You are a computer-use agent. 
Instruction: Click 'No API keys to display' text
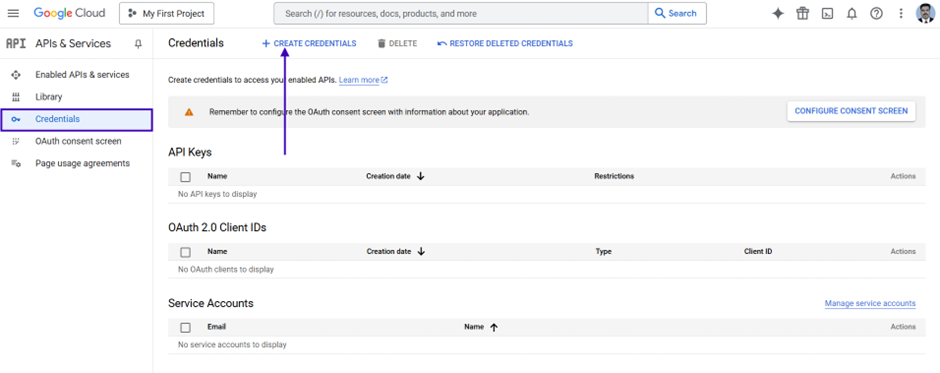point(218,194)
